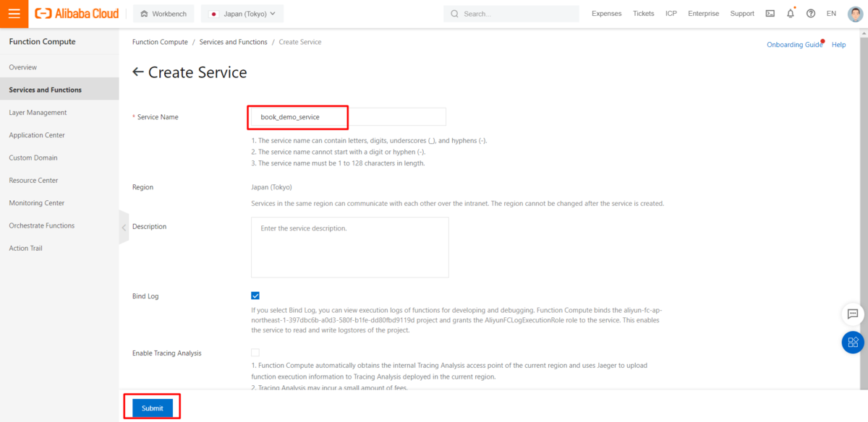Open the Workbench button
The width and height of the screenshot is (868, 422).
[x=164, y=14]
